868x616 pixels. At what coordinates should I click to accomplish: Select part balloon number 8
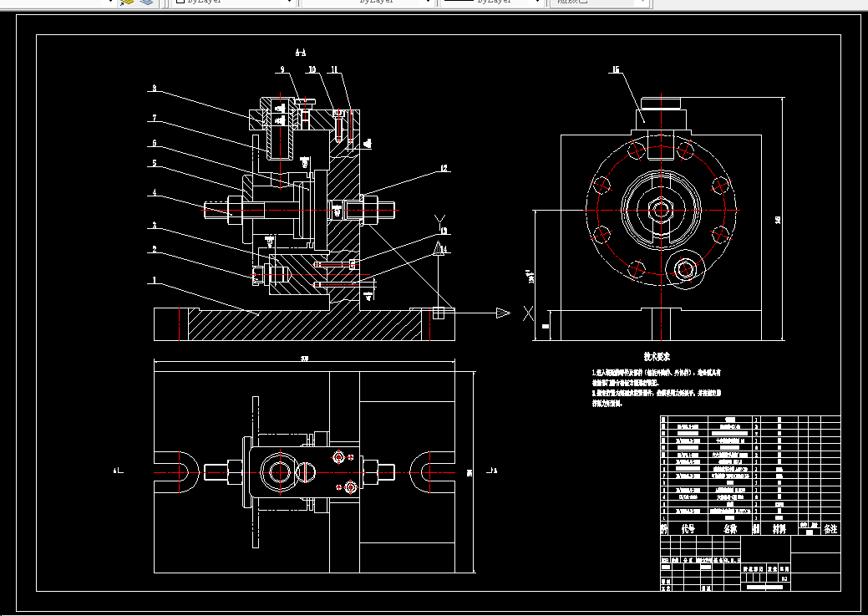coord(155,88)
